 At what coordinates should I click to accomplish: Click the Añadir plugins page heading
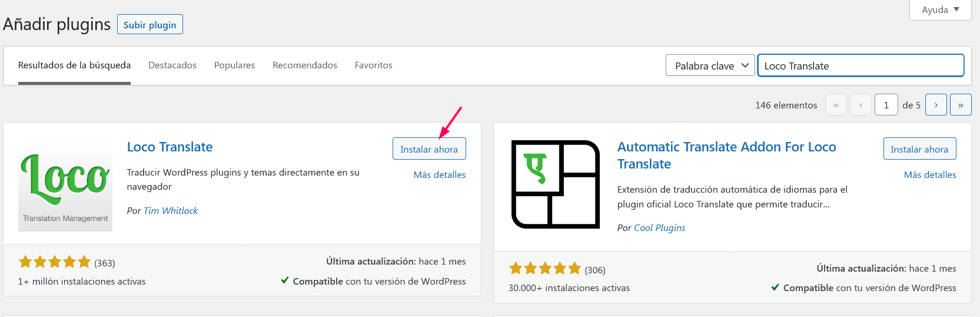[x=57, y=24]
